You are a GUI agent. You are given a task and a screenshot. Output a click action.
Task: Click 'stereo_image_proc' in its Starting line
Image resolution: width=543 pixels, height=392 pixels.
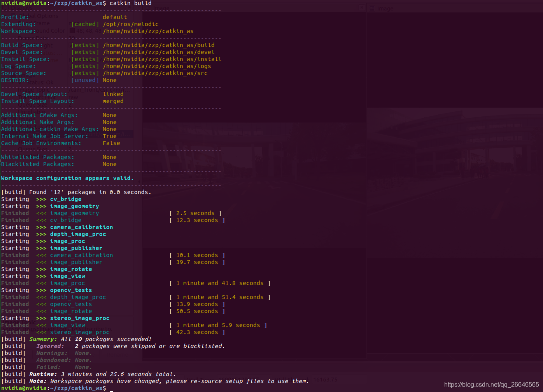pos(80,318)
